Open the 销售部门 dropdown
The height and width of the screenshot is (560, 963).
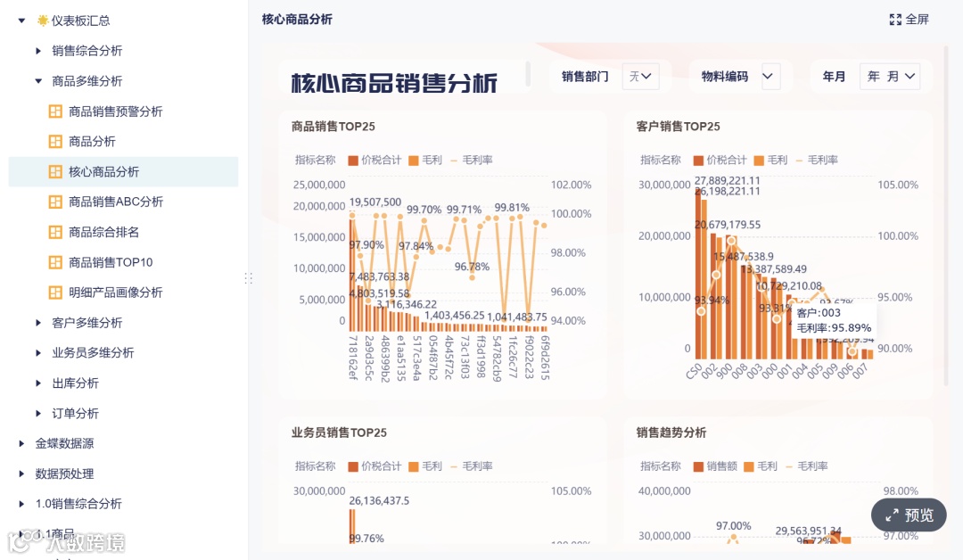click(640, 76)
